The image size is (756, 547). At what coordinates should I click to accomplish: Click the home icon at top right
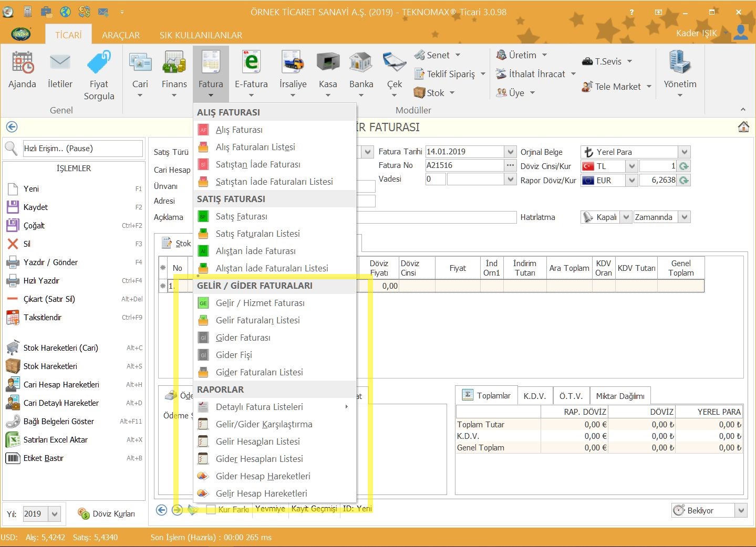coord(743,127)
